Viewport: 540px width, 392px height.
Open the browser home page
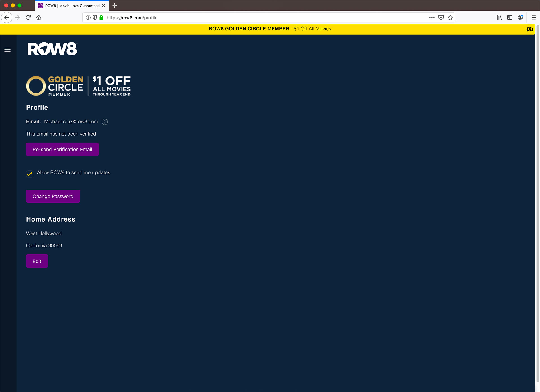(39, 17)
